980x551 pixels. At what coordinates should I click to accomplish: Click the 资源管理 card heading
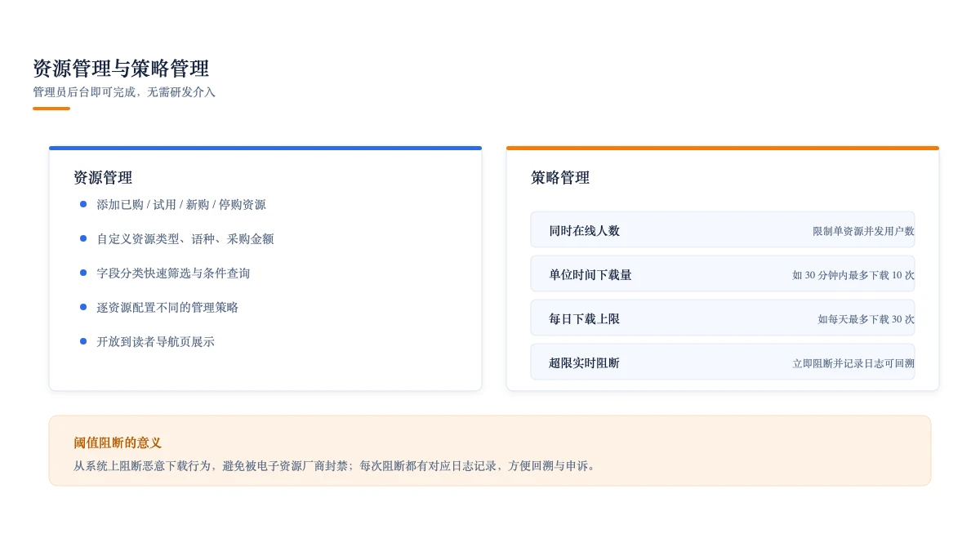point(103,178)
